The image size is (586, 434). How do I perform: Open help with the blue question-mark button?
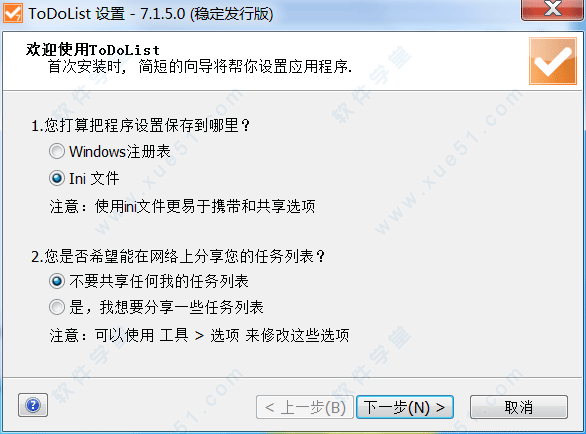click(x=33, y=405)
